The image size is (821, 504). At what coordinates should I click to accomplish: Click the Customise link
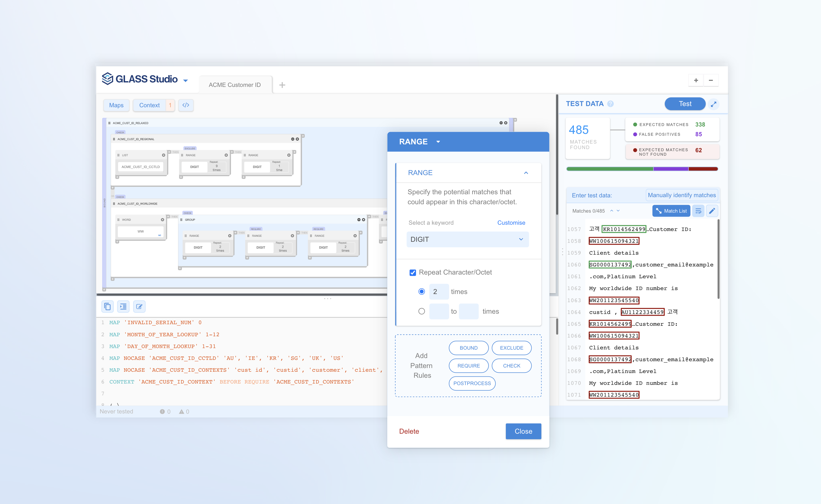pos(511,223)
